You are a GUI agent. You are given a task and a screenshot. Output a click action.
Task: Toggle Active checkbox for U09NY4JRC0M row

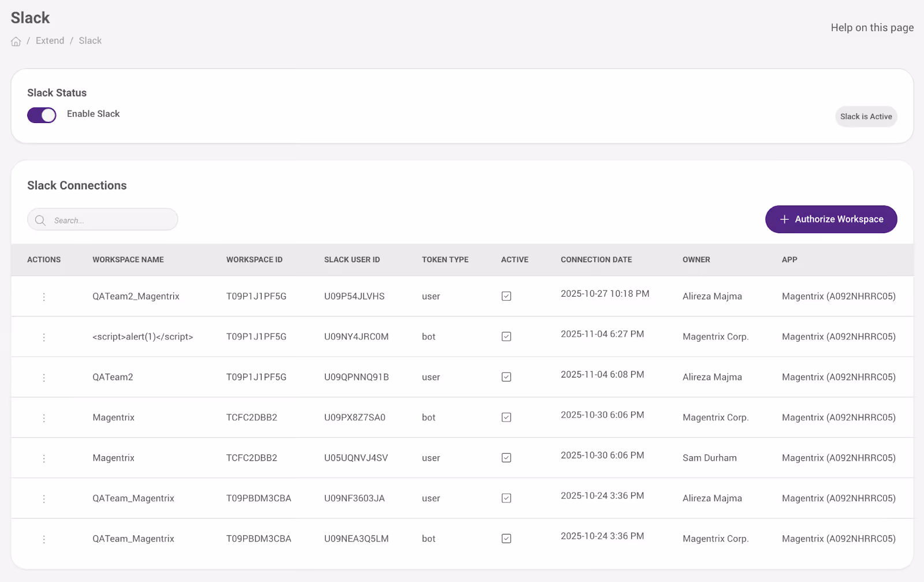coord(506,337)
